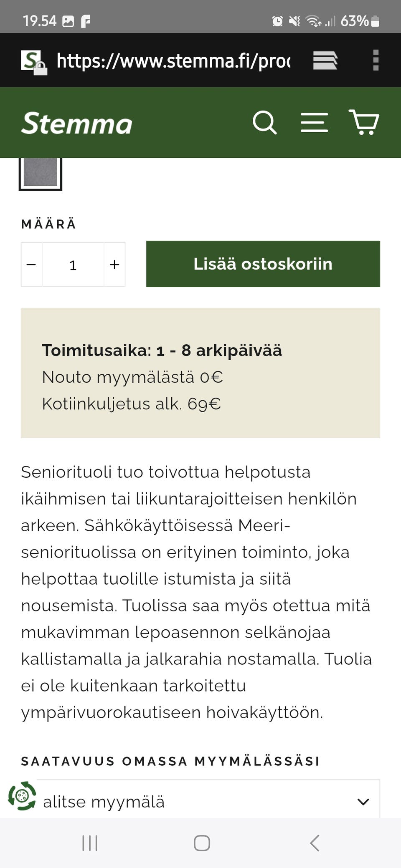Viewport: 401px width, 868px height.
Task: Open the recent apps button in navigation bar
Action: tap(90, 843)
